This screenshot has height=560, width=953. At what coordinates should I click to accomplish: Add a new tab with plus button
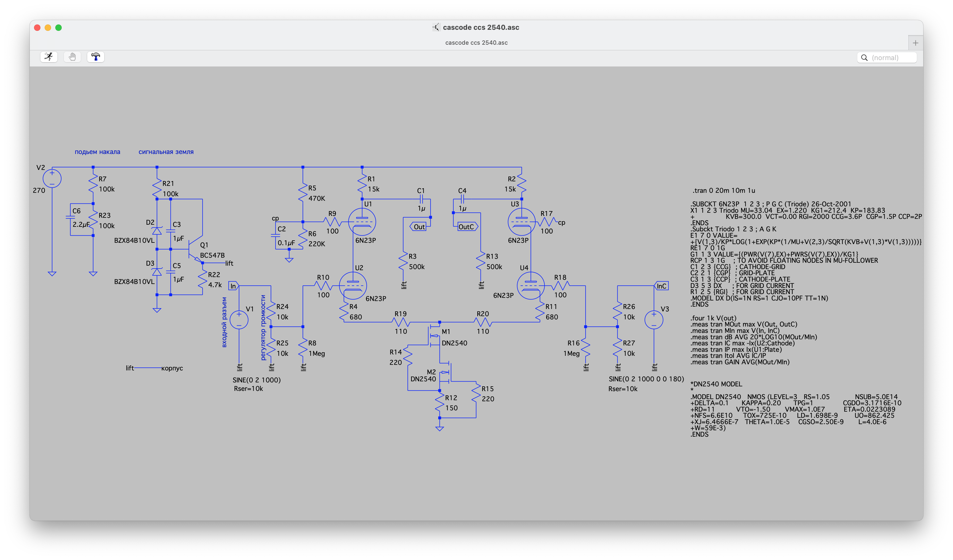click(x=915, y=43)
